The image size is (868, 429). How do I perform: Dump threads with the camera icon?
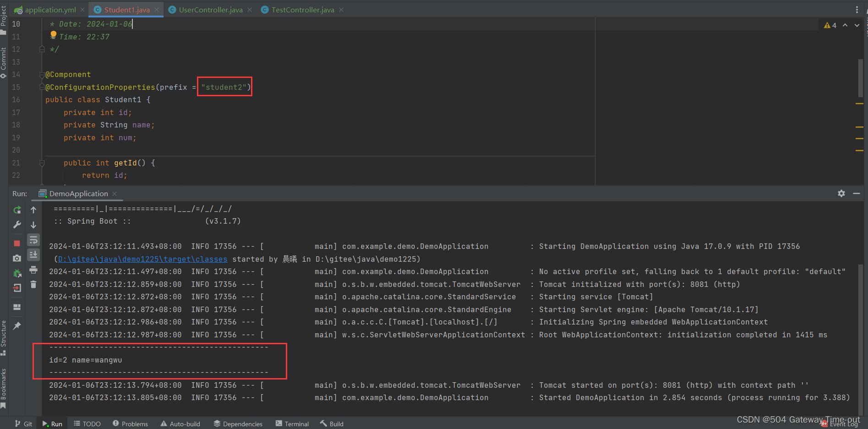[x=17, y=258]
